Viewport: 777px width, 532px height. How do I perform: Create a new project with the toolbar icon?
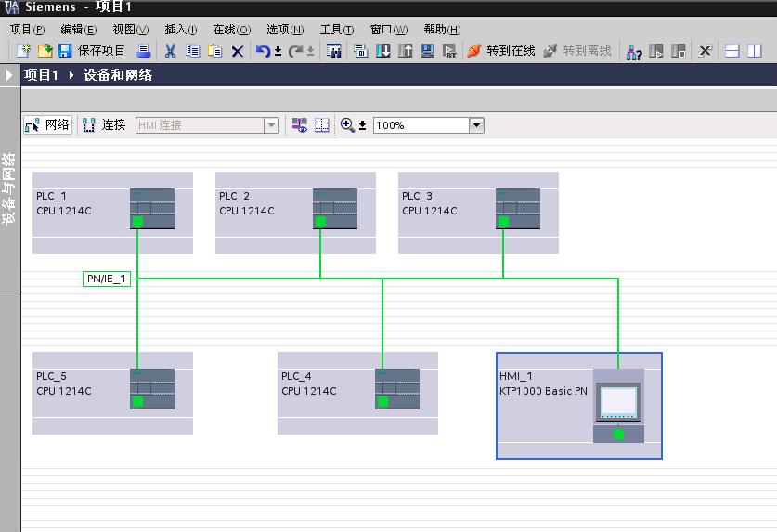pos(23,50)
